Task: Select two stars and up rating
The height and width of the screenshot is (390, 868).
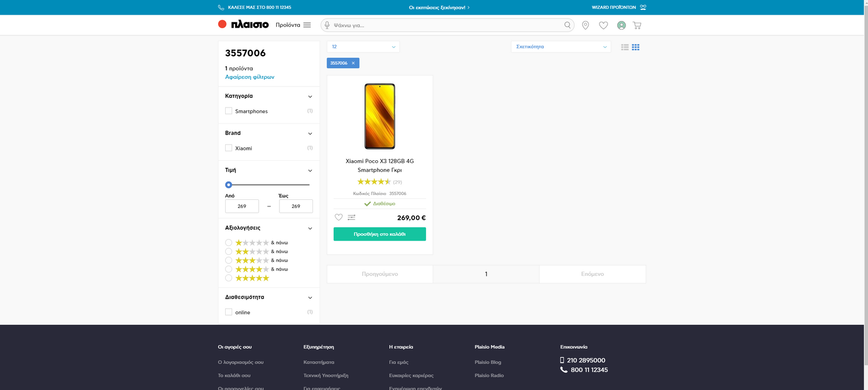Action: (x=228, y=251)
